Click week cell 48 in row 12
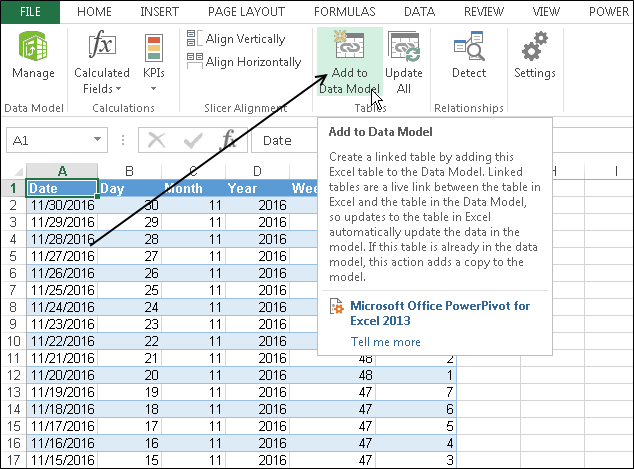The height and width of the screenshot is (469, 634). tap(332, 375)
